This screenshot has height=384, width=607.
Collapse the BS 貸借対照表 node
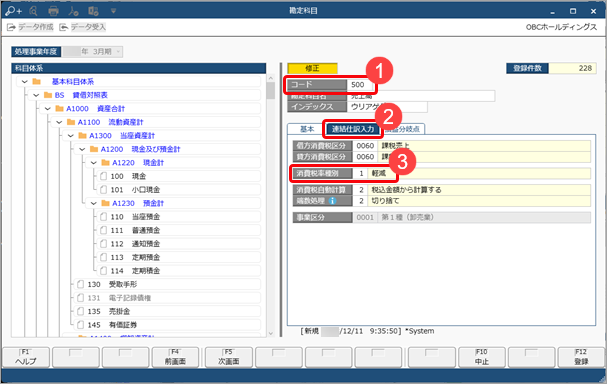pos(36,95)
